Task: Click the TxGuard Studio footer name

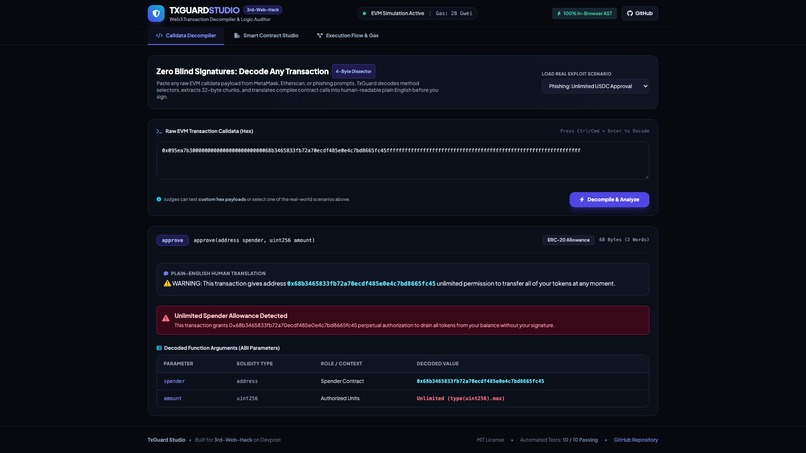Action: pos(167,440)
